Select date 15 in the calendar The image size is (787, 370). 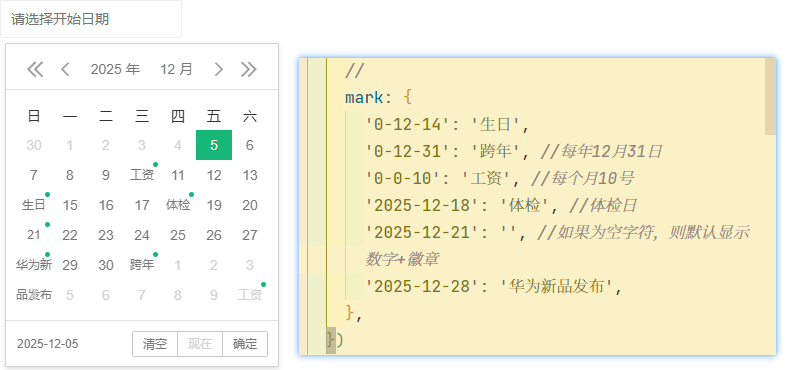click(70, 205)
